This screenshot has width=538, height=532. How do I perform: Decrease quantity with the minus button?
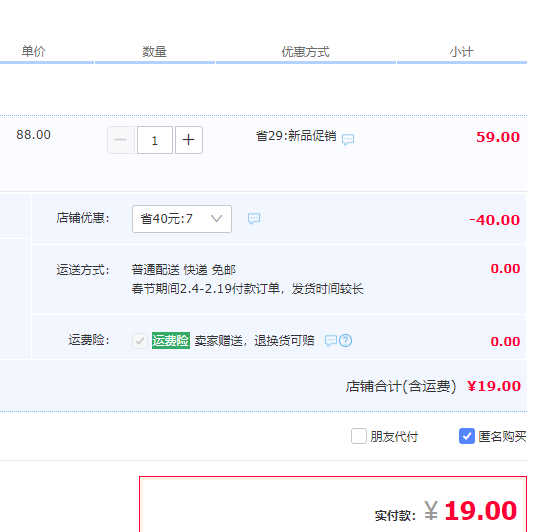click(121, 140)
